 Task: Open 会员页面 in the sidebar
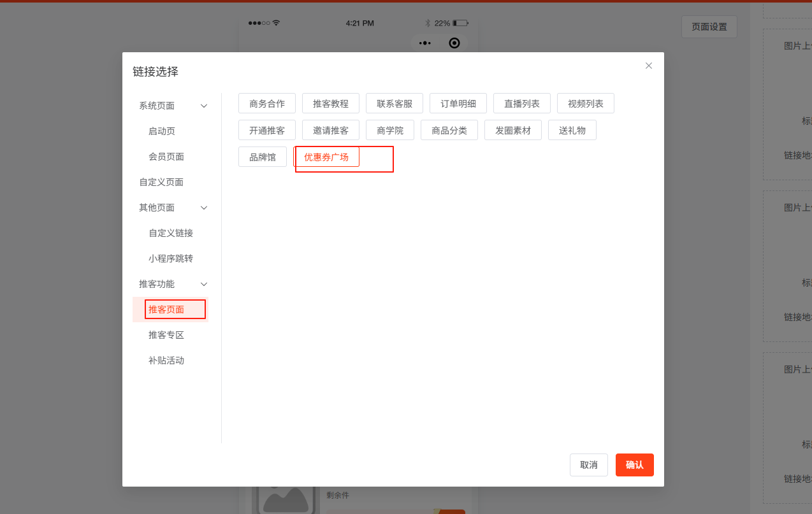click(166, 157)
